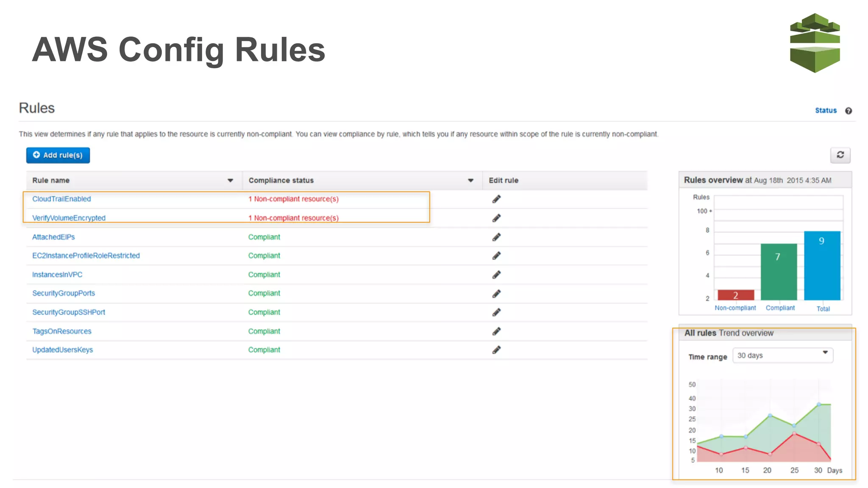Edit the TagsOnResources rule with pencil icon
Viewport: 868px width, 488px height.
(x=496, y=331)
